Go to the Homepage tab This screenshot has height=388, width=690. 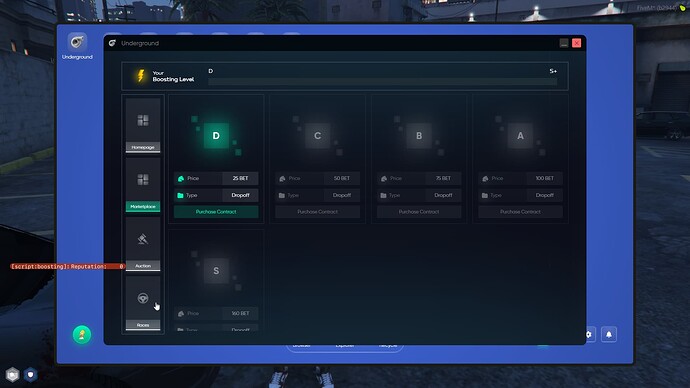click(x=143, y=125)
